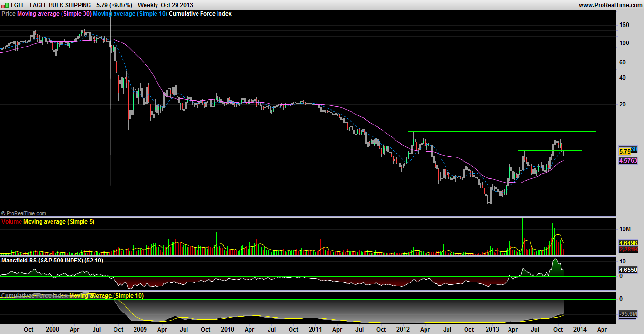This screenshot has width=644, height=334.
Task: Click the Weekly timeframe text in title bar
Action: pos(148,5)
